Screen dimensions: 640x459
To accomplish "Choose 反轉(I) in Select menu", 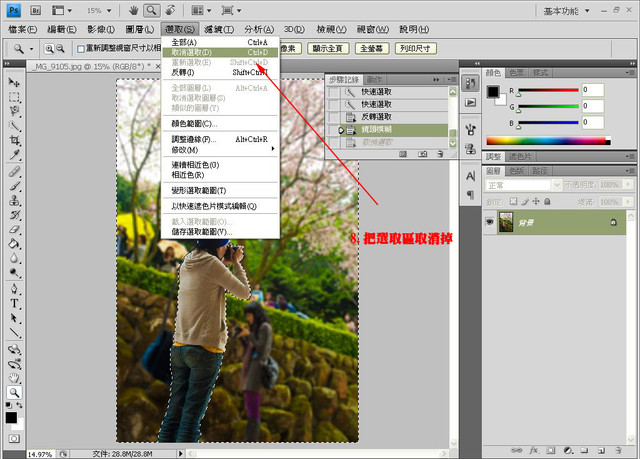I will (220, 73).
